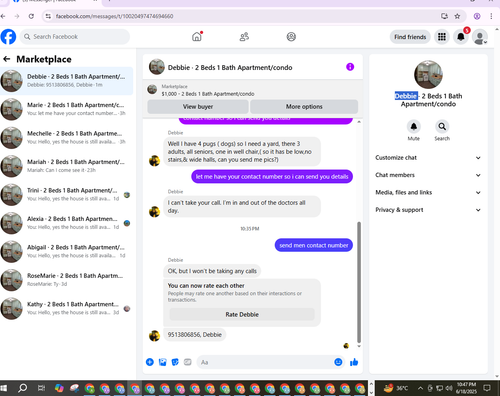
Task: Show hidden system tray icons
Action: 420,388
